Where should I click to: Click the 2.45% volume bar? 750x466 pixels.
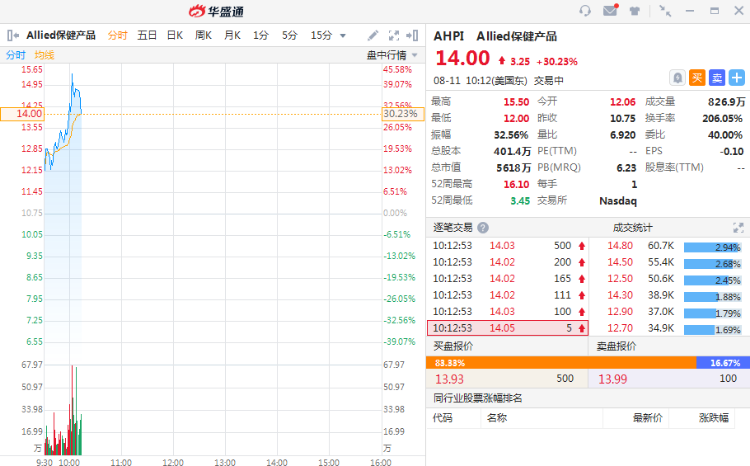(712, 280)
